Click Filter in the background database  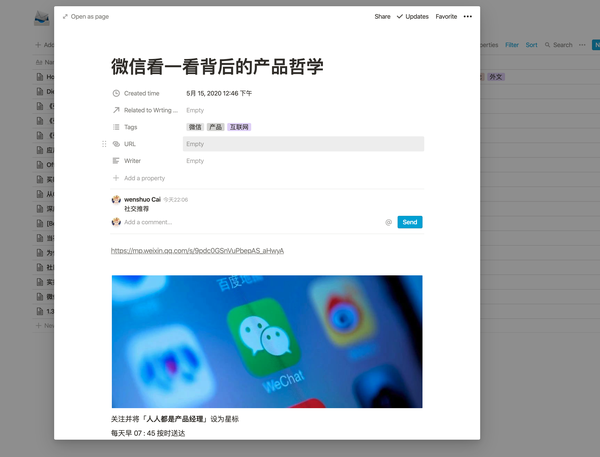[512, 45]
